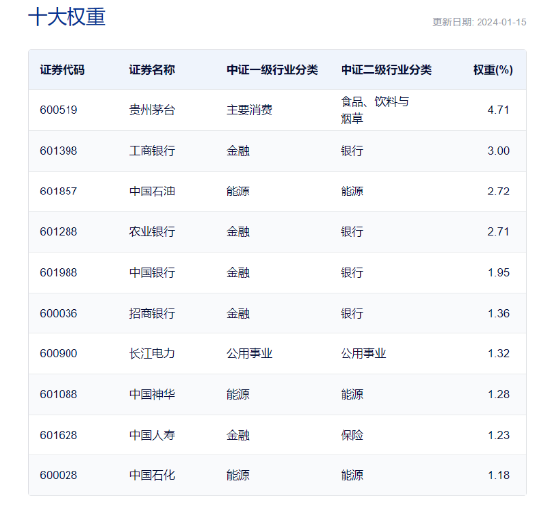Image resolution: width=550 pixels, height=516 pixels.
Task: Click the 权重(%) column header
Action: pyautogui.click(x=493, y=70)
